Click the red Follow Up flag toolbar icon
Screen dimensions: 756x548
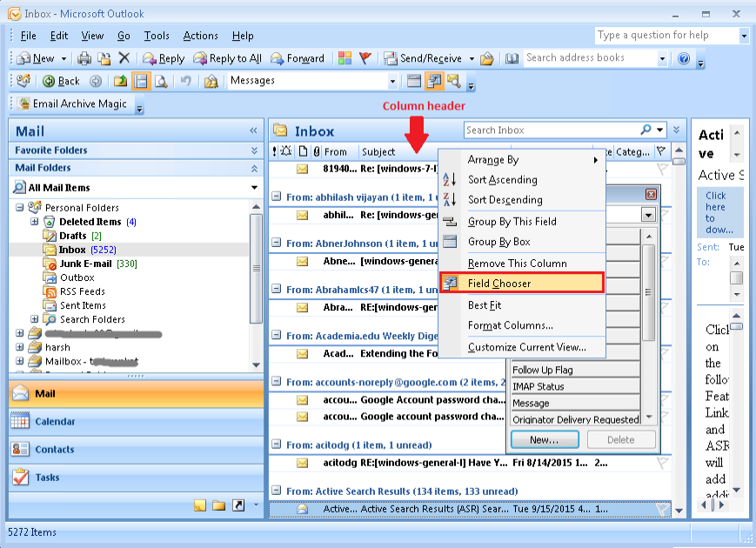pyautogui.click(x=365, y=58)
